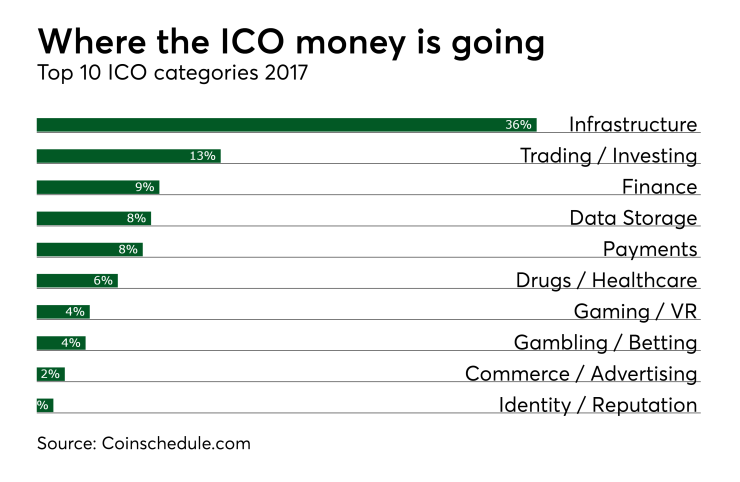Click the Finance category label
Image resolution: width=740 pixels, height=482 pixels.
point(659,187)
